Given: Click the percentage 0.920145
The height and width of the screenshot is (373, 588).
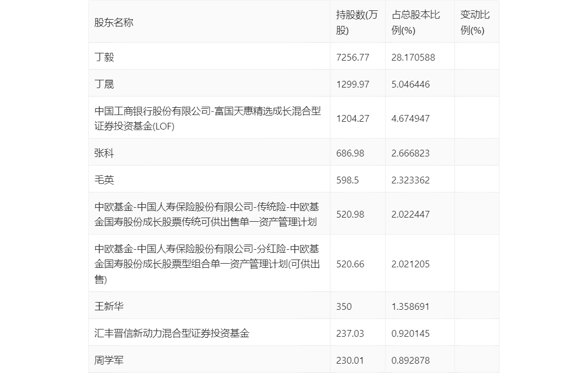Looking at the screenshot, I should 411,334.
